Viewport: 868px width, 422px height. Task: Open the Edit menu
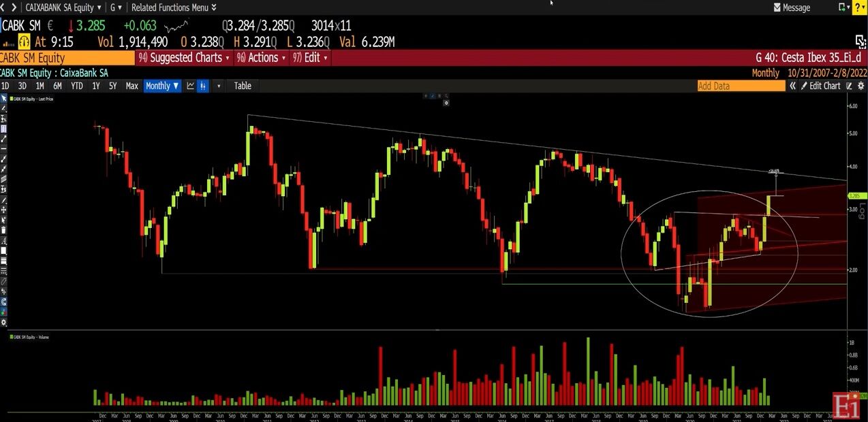311,58
